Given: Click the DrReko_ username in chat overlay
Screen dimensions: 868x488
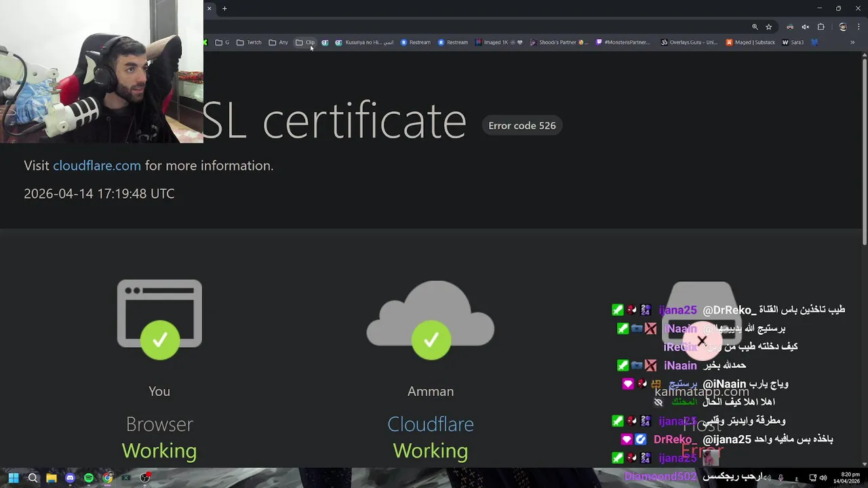Looking at the screenshot, I should (675, 439).
